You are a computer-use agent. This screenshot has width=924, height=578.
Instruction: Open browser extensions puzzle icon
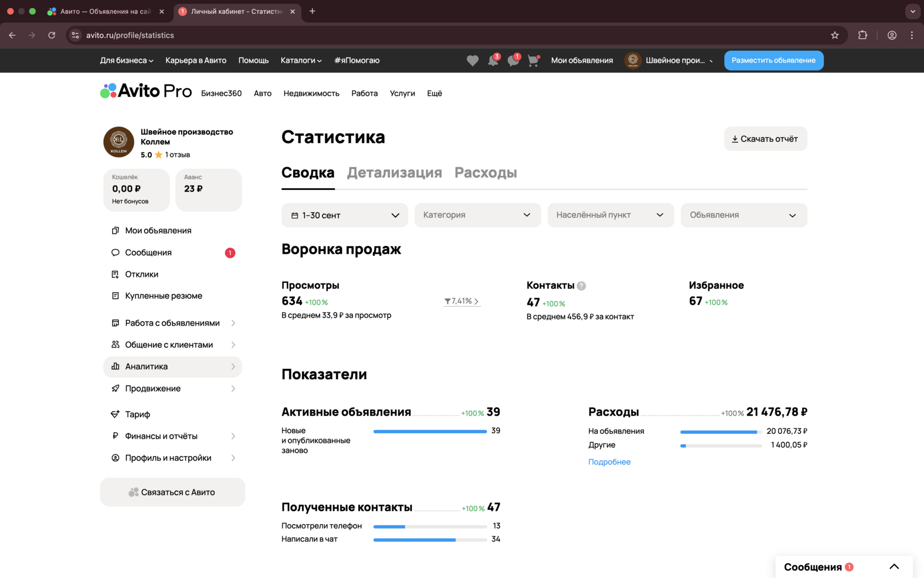(862, 35)
